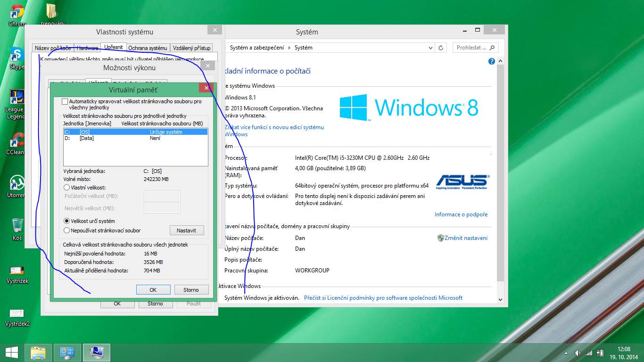This screenshot has width=644, height=362.
Task: Close the Virtuální paměť dialog
Action: tap(205, 88)
